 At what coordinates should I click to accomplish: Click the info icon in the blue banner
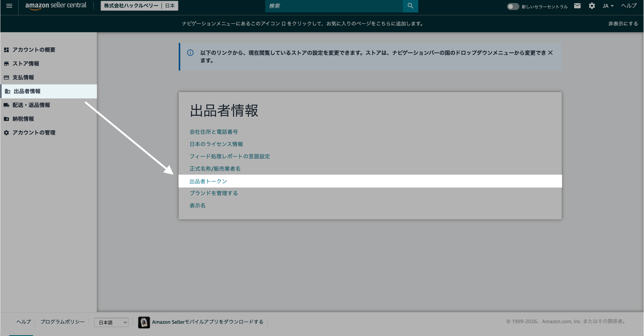pyautogui.click(x=190, y=53)
